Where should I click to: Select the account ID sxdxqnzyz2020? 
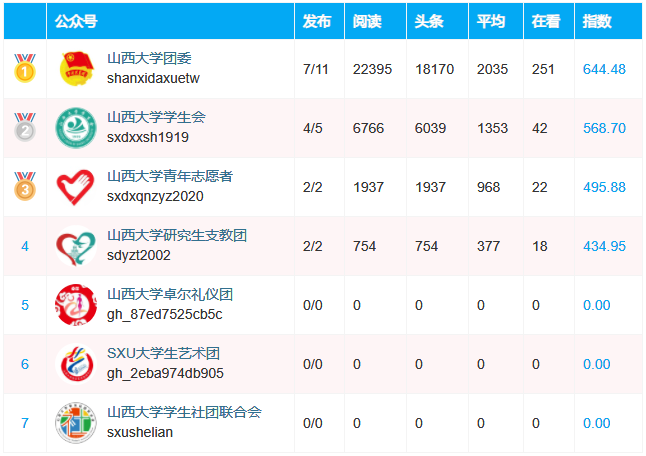155,196
